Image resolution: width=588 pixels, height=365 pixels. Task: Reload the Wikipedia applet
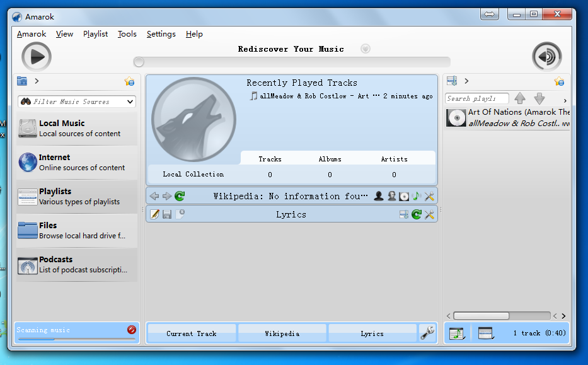pyautogui.click(x=180, y=196)
